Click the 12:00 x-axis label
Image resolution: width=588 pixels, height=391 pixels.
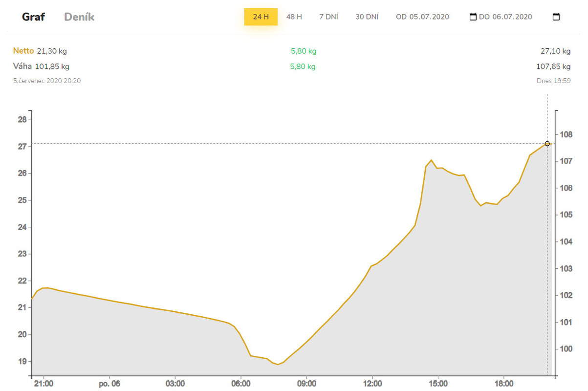[372, 384]
